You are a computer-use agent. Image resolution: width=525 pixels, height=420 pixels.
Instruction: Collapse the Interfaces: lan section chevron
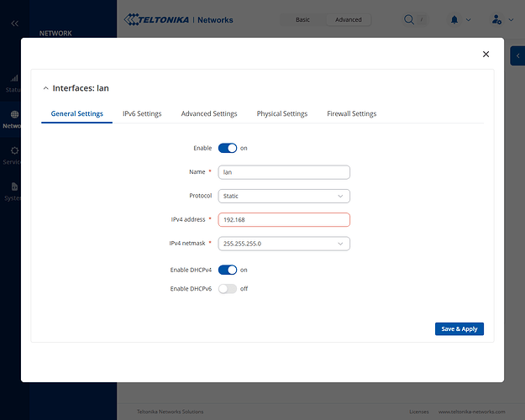[x=46, y=88]
